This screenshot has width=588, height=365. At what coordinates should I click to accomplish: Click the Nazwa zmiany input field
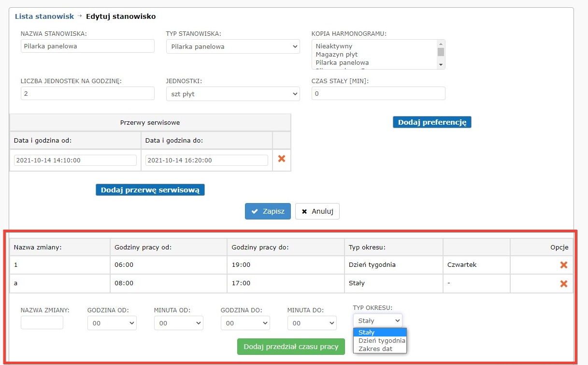tap(42, 322)
